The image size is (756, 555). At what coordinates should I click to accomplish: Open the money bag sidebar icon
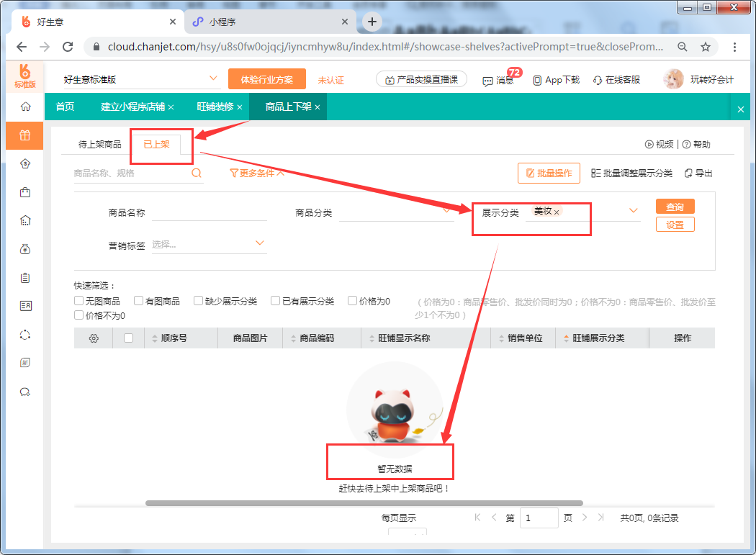pos(25,249)
